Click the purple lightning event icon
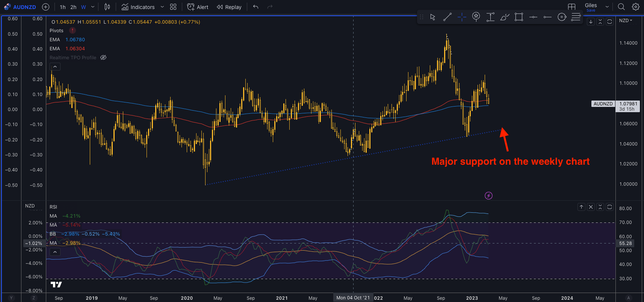This screenshot has height=302, width=644. pos(488,195)
